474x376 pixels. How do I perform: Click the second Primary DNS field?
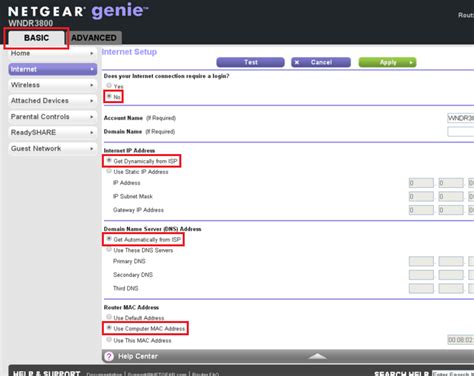tap(451, 261)
